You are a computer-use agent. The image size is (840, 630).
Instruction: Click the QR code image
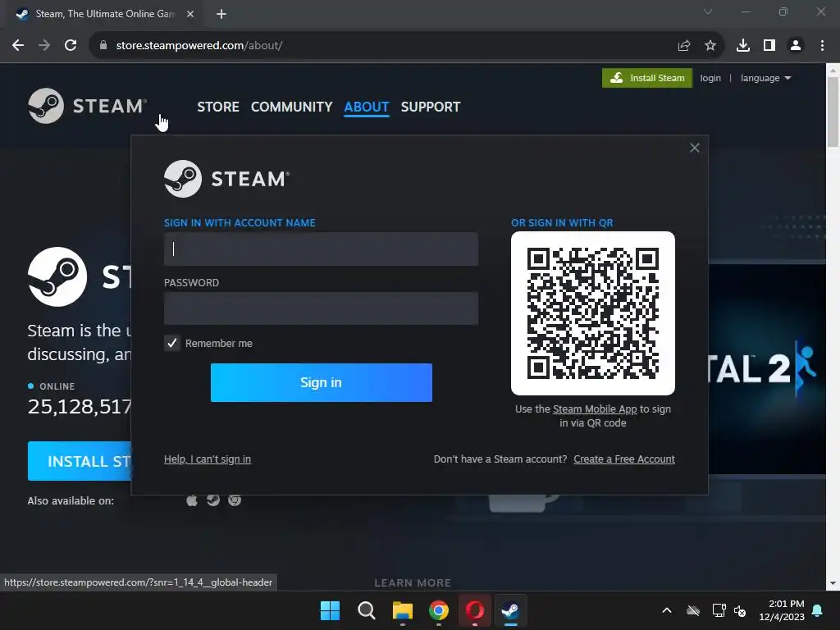(x=593, y=313)
